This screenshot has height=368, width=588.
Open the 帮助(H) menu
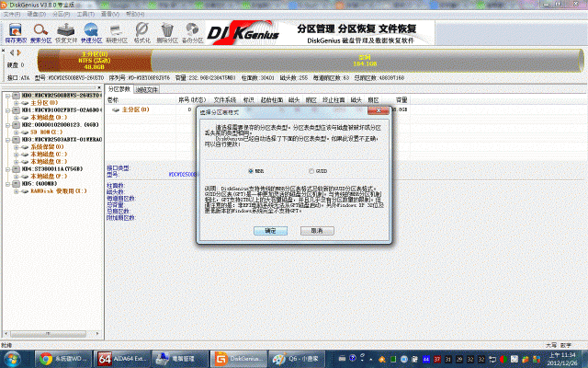pyautogui.click(x=135, y=14)
